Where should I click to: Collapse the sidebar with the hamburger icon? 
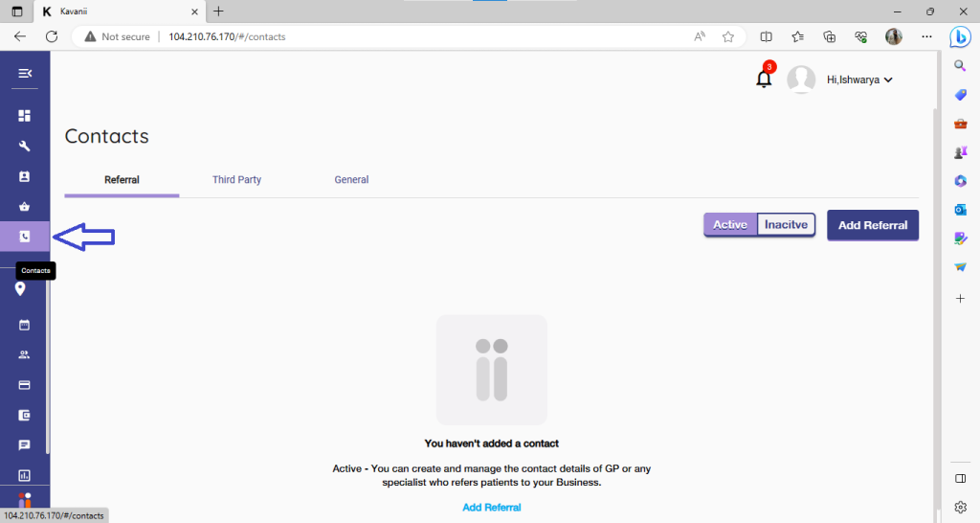click(25, 74)
